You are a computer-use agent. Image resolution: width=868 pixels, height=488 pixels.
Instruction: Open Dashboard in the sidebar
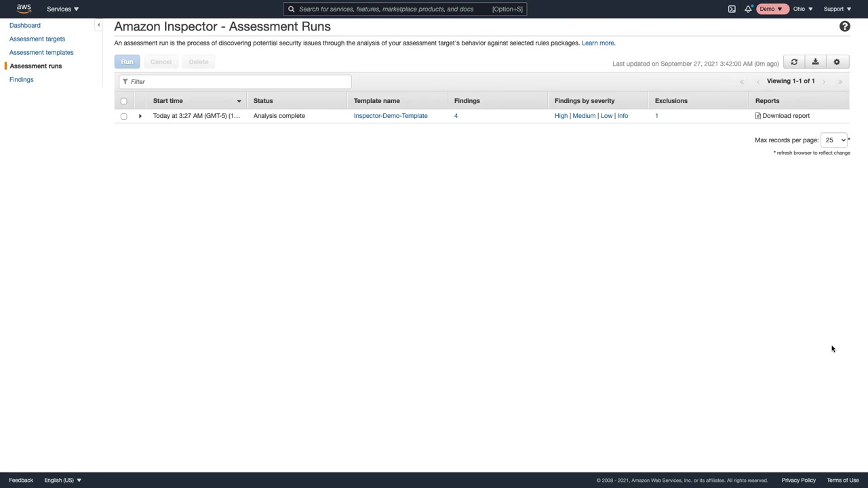click(25, 25)
